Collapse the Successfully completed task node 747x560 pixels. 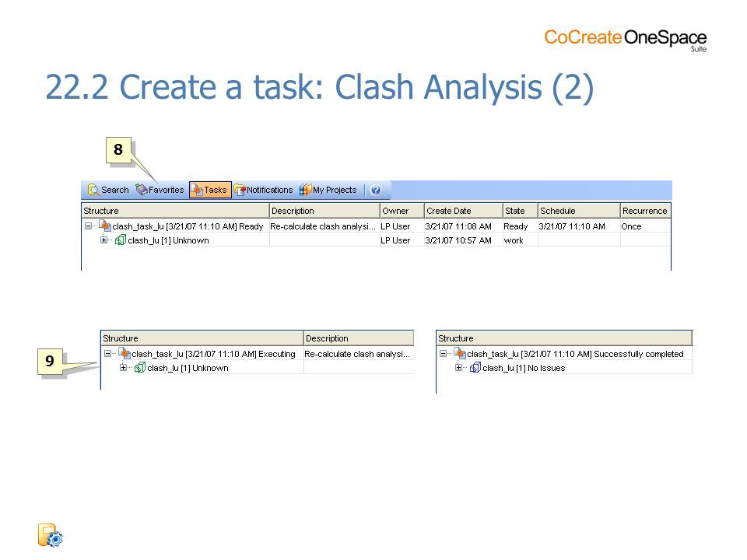click(x=443, y=353)
